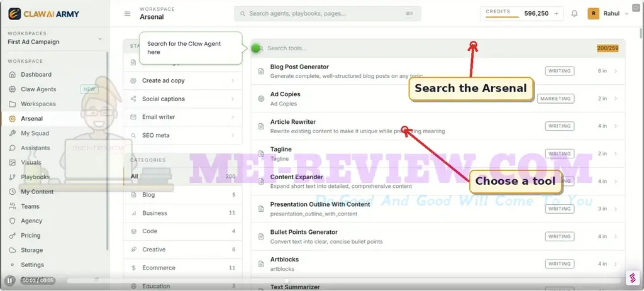This screenshot has height=291, width=644.
Task: Filter by Code category
Action: coord(183,231)
